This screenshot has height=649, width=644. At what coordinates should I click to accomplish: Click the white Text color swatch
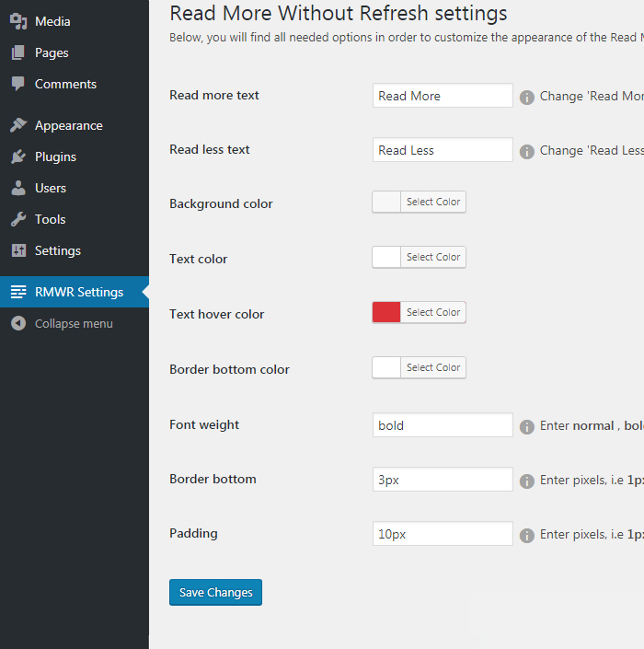click(x=386, y=257)
